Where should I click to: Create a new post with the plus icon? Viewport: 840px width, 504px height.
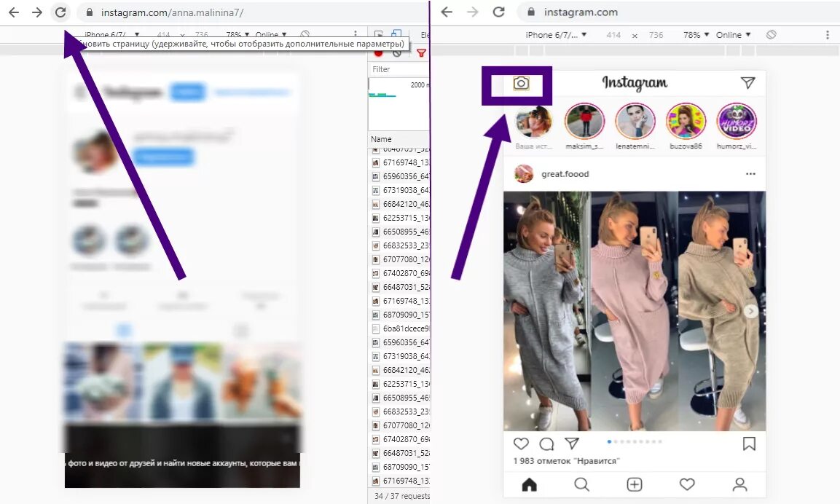tap(635, 485)
